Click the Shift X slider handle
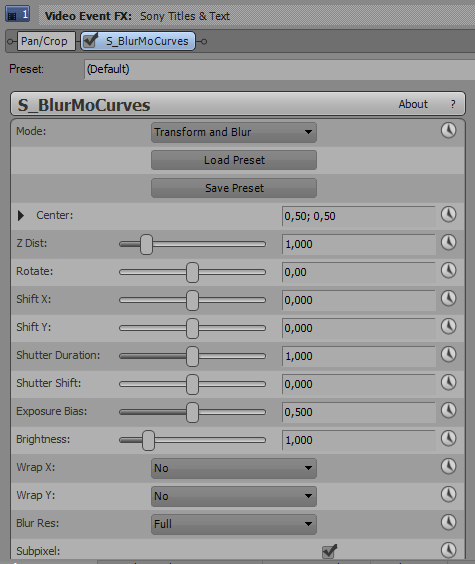Image resolution: width=475 pixels, height=564 pixels. 192,300
